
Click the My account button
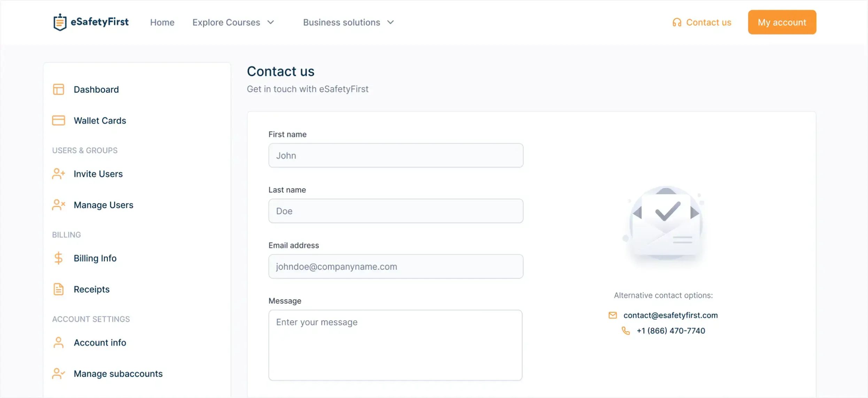(x=782, y=22)
